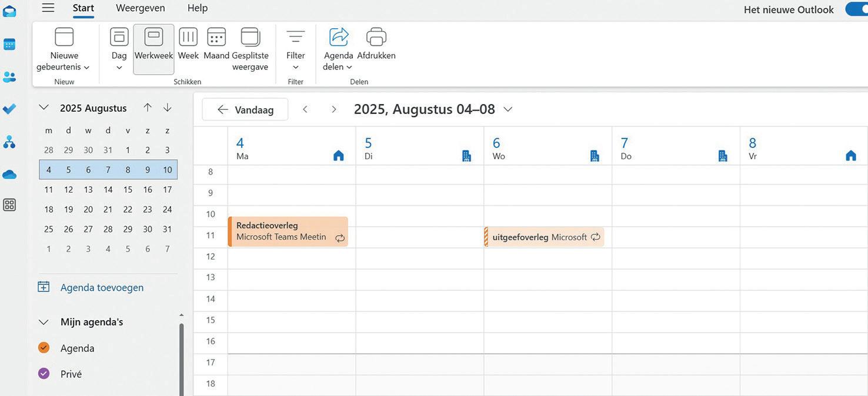Click the hamburger menu icon
Viewport: 868px width, 396px height.
[x=48, y=8]
